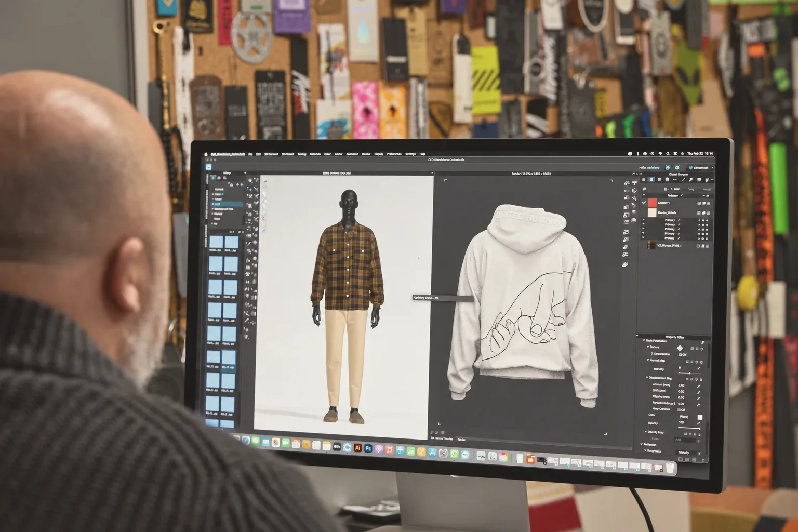Select the Fabric tab in Object Browser

(x=651, y=179)
